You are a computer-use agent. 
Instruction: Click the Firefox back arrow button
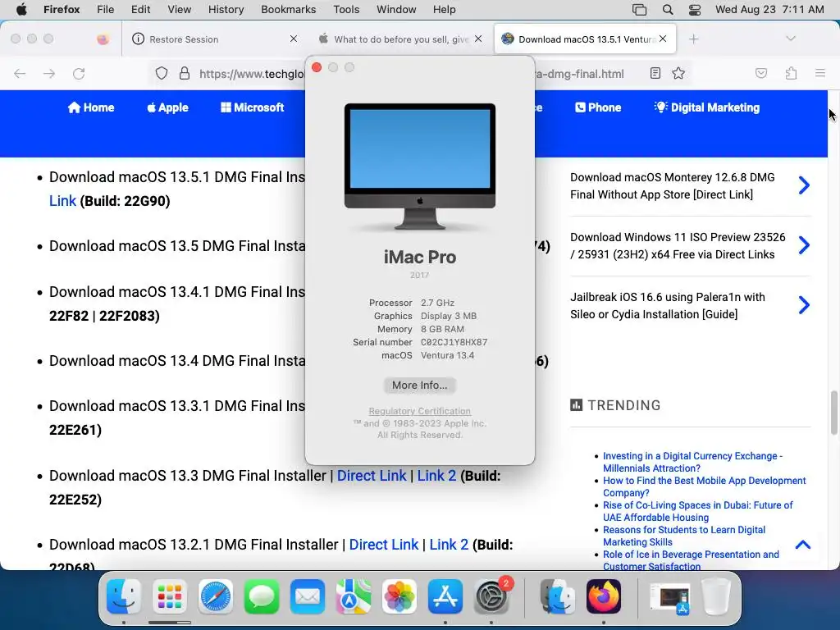pos(20,73)
